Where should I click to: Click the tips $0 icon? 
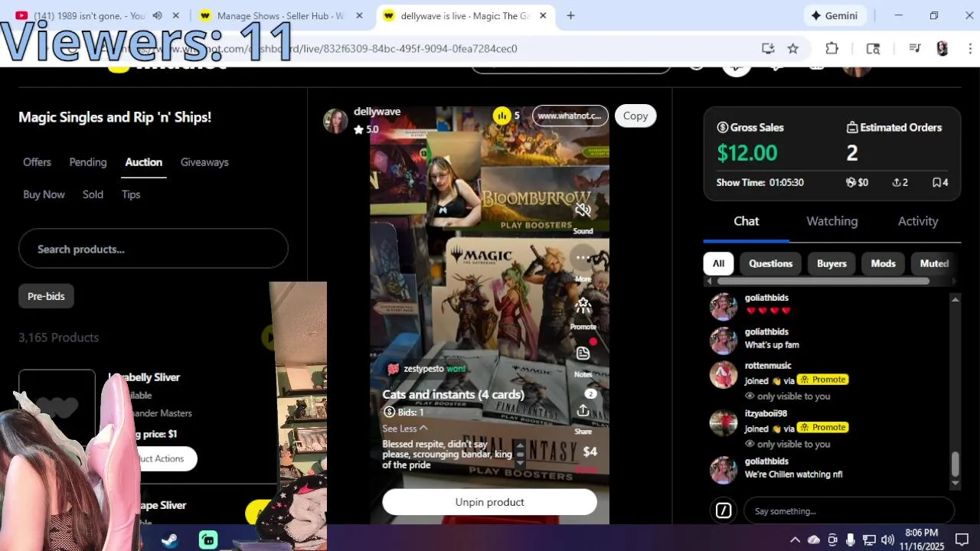click(850, 183)
